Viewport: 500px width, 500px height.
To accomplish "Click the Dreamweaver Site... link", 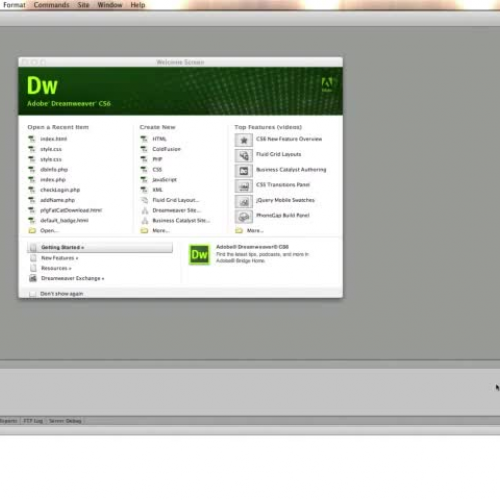I will (x=177, y=210).
